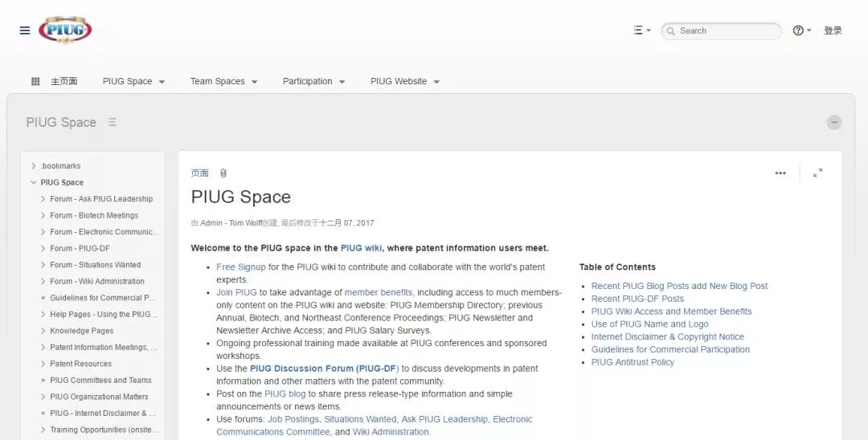Open PIUG - Internet Disclaimer sidebar item
The height and width of the screenshot is (440, 868).
point(103,414)
